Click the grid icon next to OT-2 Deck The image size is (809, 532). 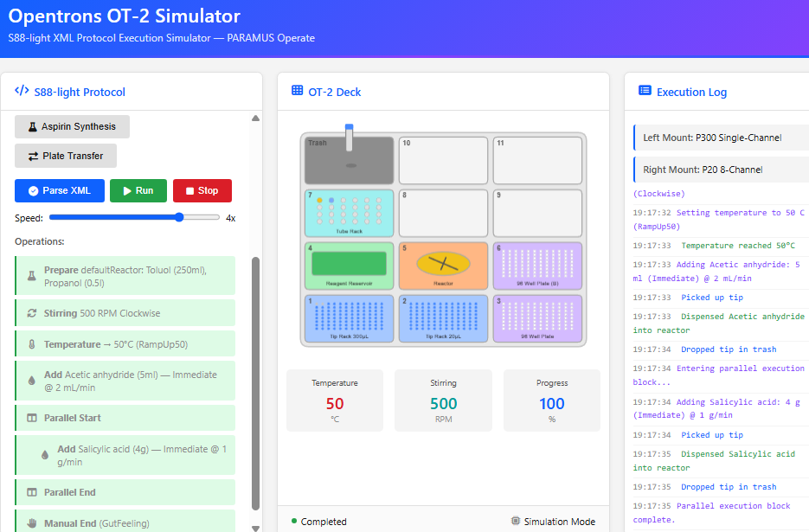tap(298, 92)
